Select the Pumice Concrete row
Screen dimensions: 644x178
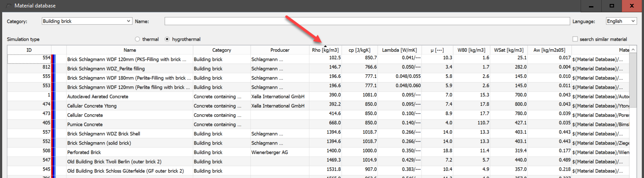[318, 124]
